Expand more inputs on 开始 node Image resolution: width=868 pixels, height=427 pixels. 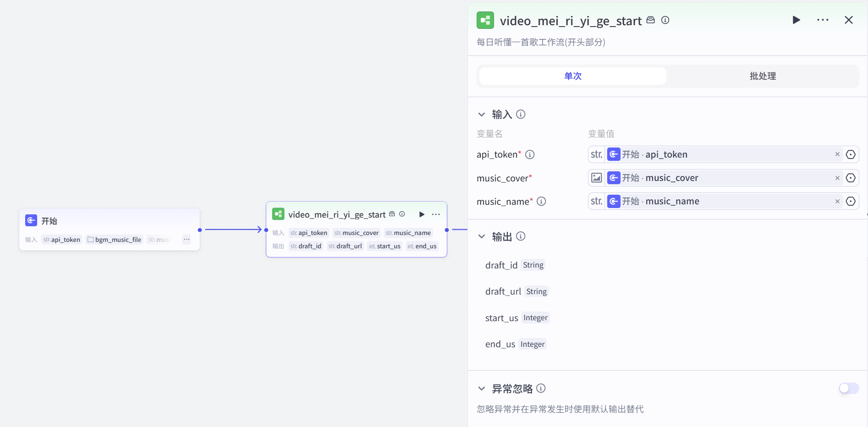pos(187,239)
